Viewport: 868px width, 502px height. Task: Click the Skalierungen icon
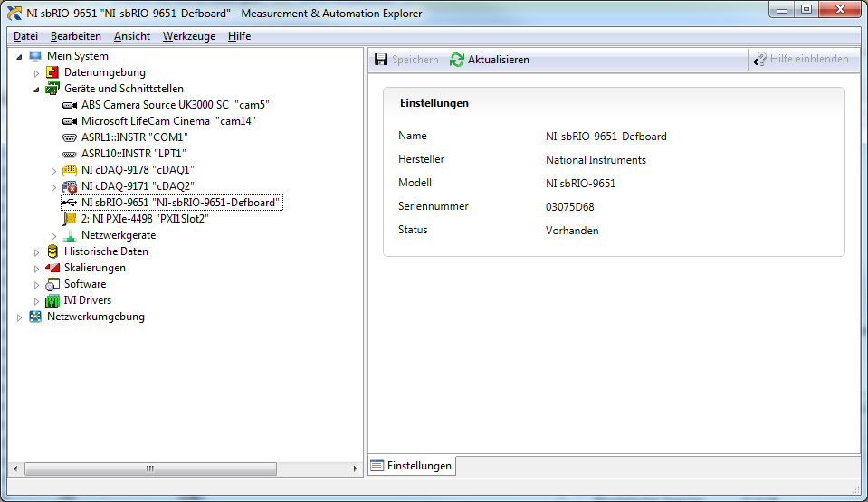(52, 268)
